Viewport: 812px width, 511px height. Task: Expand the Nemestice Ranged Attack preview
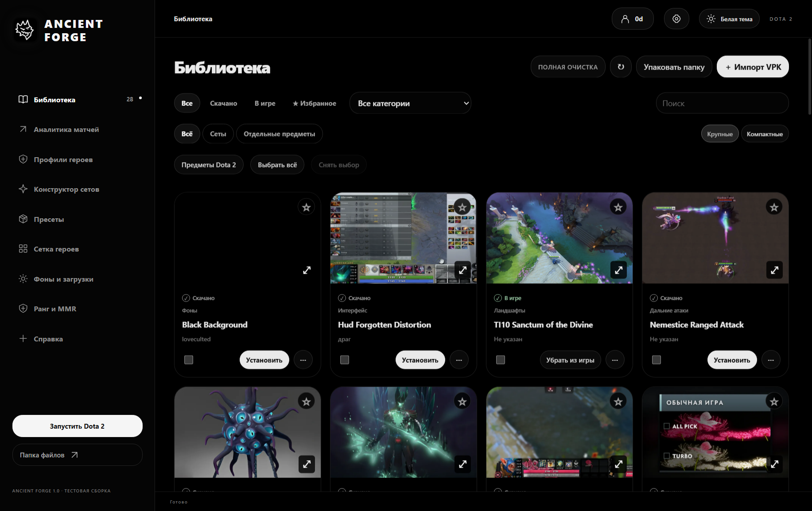774,270
